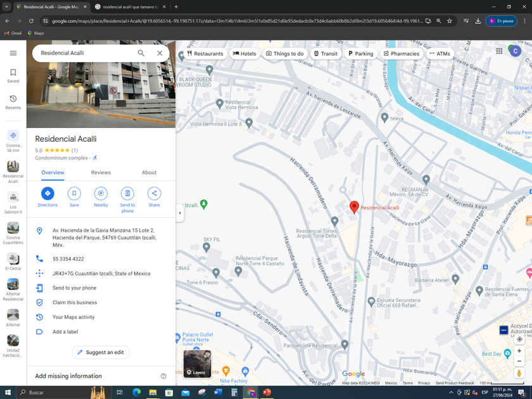Click the search magnifier icon

pos(141,53)
